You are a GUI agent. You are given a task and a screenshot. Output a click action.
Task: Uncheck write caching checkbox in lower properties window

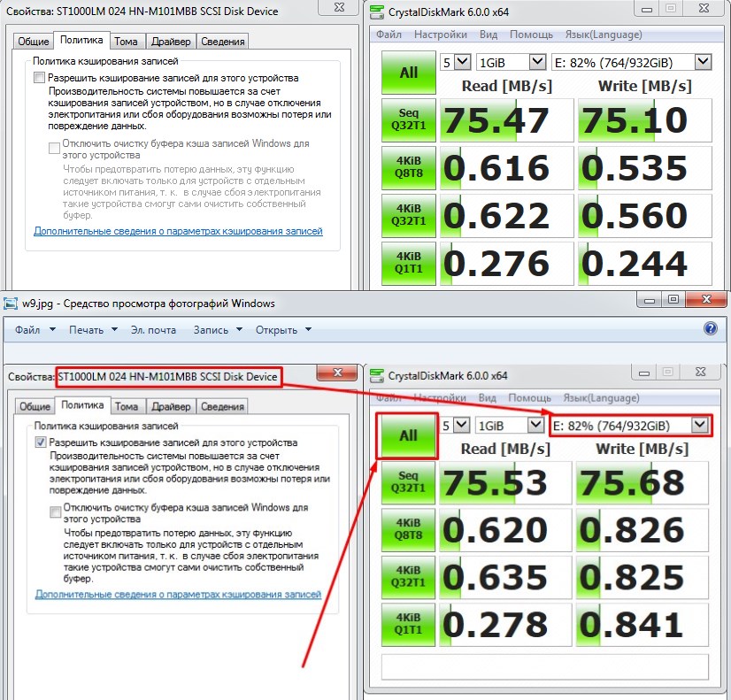(41, 442)
